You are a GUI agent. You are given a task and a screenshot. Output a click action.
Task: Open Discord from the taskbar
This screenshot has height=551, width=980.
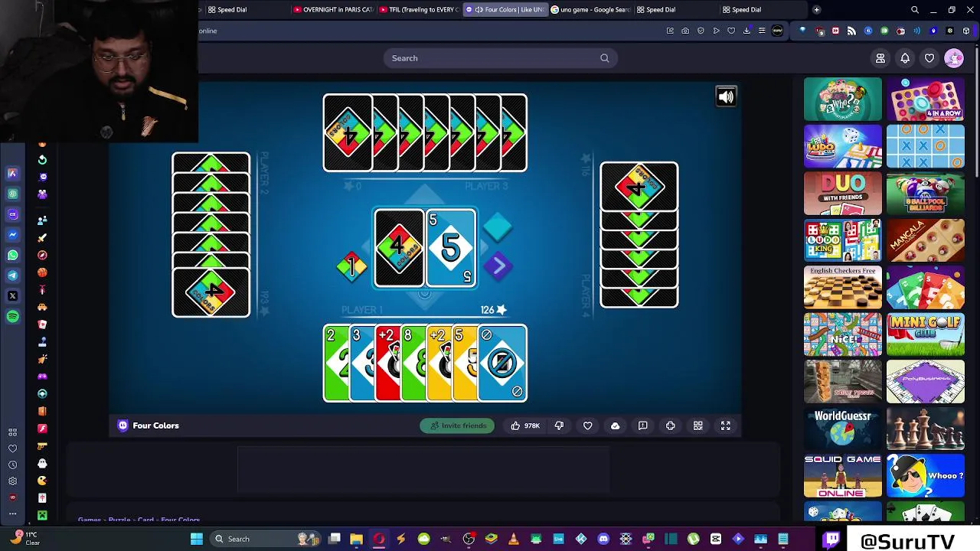tap(603, 539)
